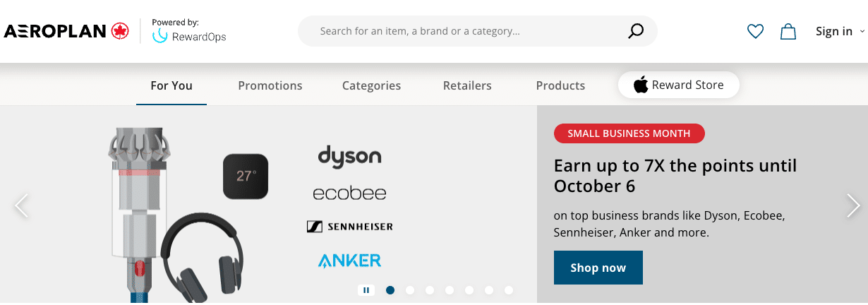Screen dimensions: 868x305
Task: Click the search magnifying glass icon
Action: tap(635, 31)
